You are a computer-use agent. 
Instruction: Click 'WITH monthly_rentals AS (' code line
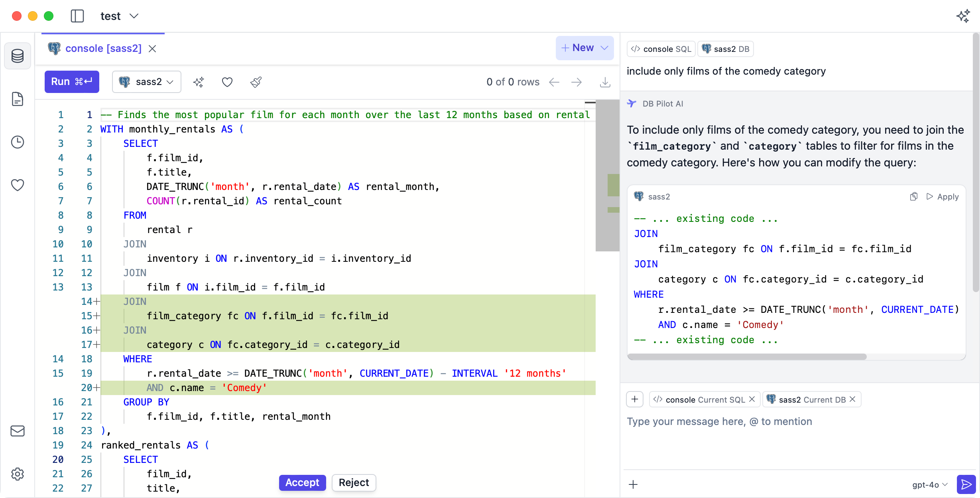[172, 129]
